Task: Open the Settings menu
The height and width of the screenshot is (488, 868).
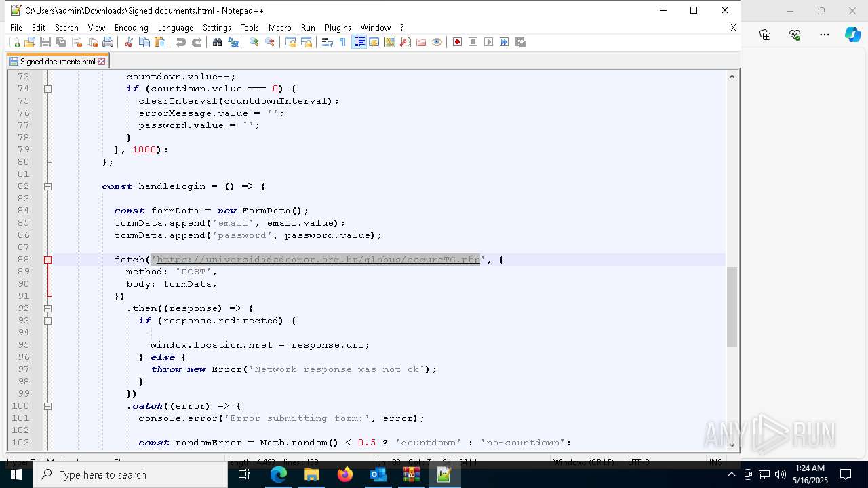Action: coord(217,28)
